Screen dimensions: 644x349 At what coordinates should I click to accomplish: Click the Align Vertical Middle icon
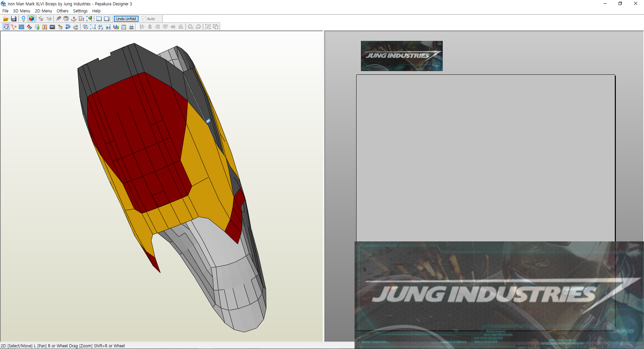point(173,27)
